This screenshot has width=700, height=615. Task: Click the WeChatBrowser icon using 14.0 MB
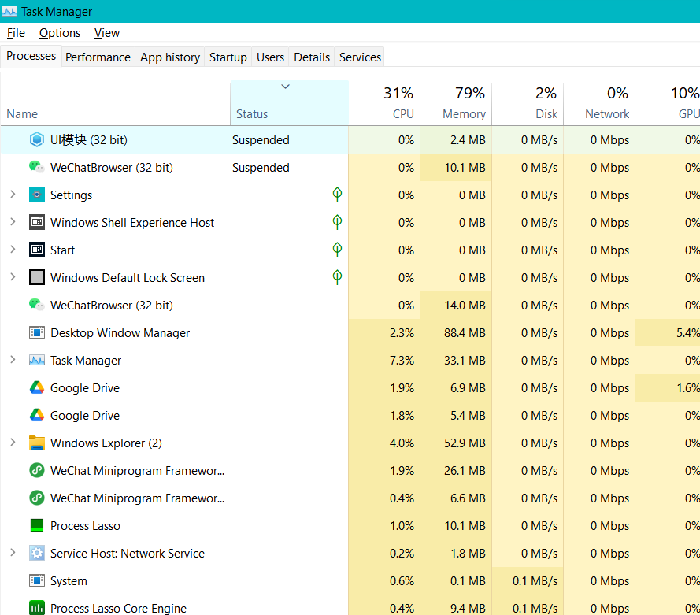click(x=36, y=306)
